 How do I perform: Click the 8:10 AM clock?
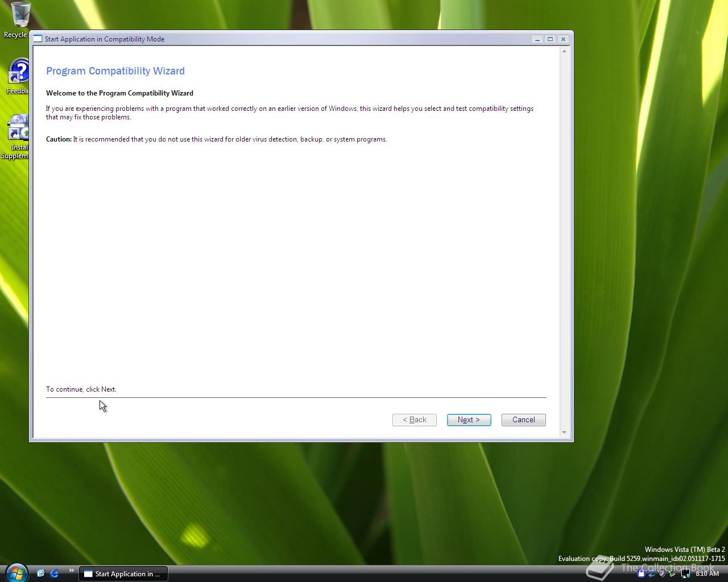point(707,573)
